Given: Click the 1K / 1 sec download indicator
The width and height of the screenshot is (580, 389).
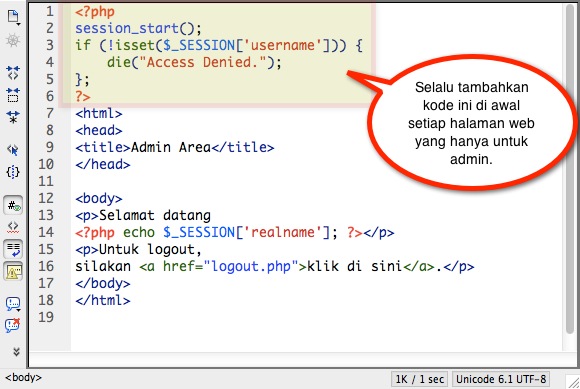Looking at the screenshot, I should [x=419, y=379].
